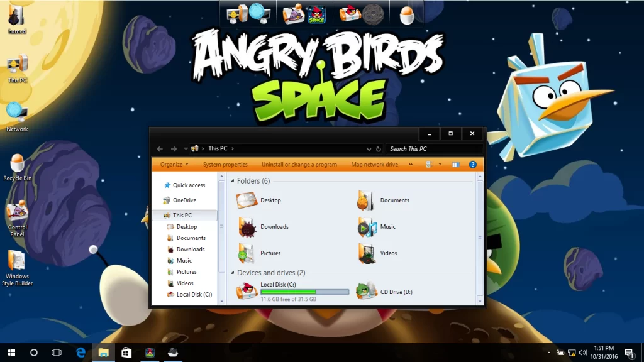This screenshot has width=644, height=362.
Task: Select Quick access in navigation pane
Action: point(189,185)
